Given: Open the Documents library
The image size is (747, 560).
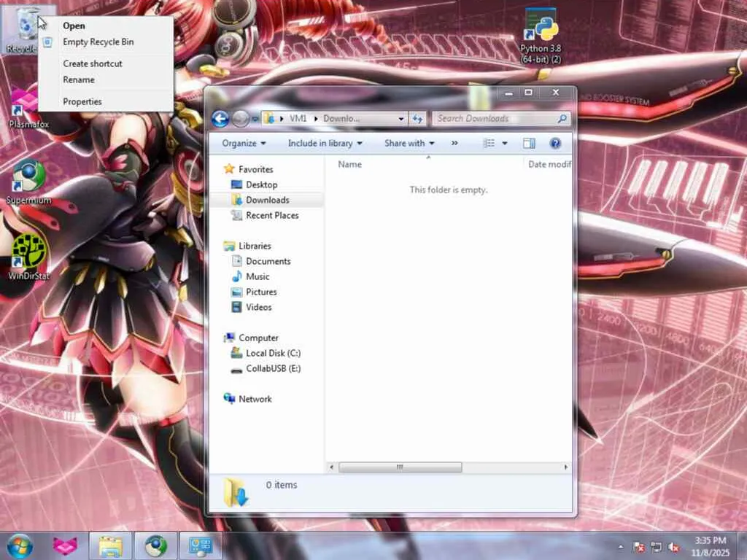Looking at the screenshot, I should pyautogui.click(x=268, y=261).
